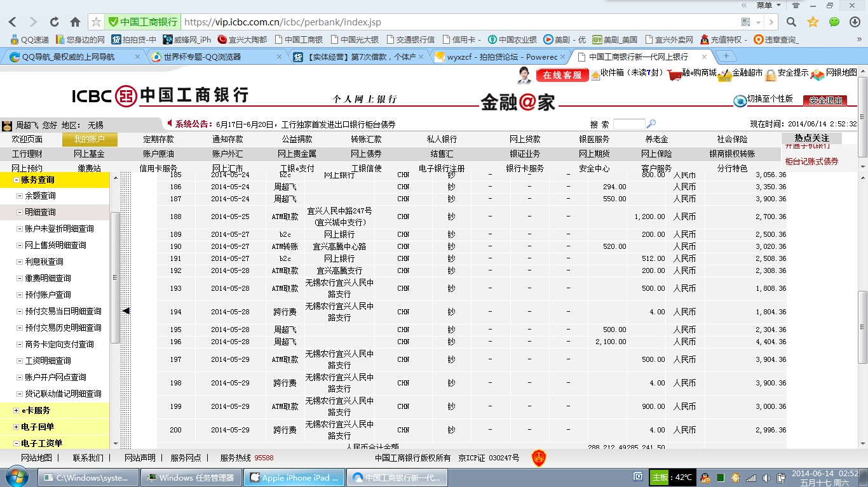Open the 我的账户 menu tab
Viewport: 868px width, 487px height.
click(x=90, y=140)
